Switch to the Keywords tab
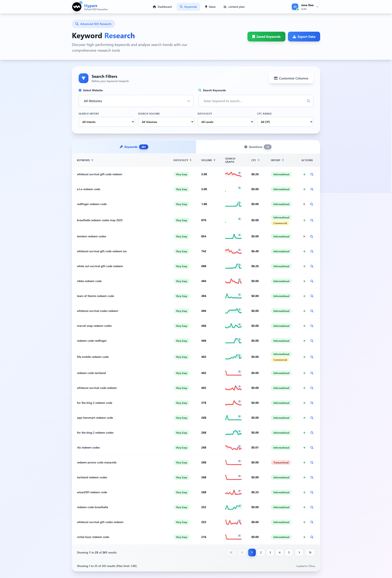392x578 pixels. tap(134, 147)
